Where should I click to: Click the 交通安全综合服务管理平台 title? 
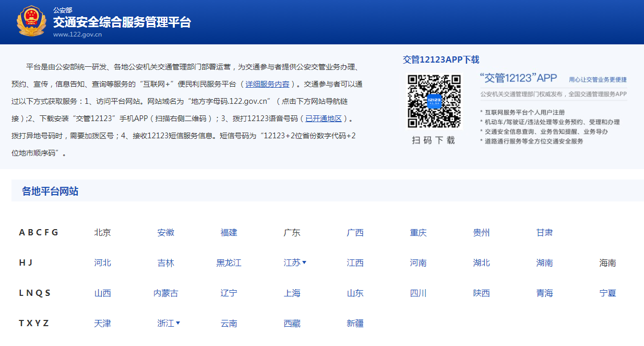click(x=122, y=22)
